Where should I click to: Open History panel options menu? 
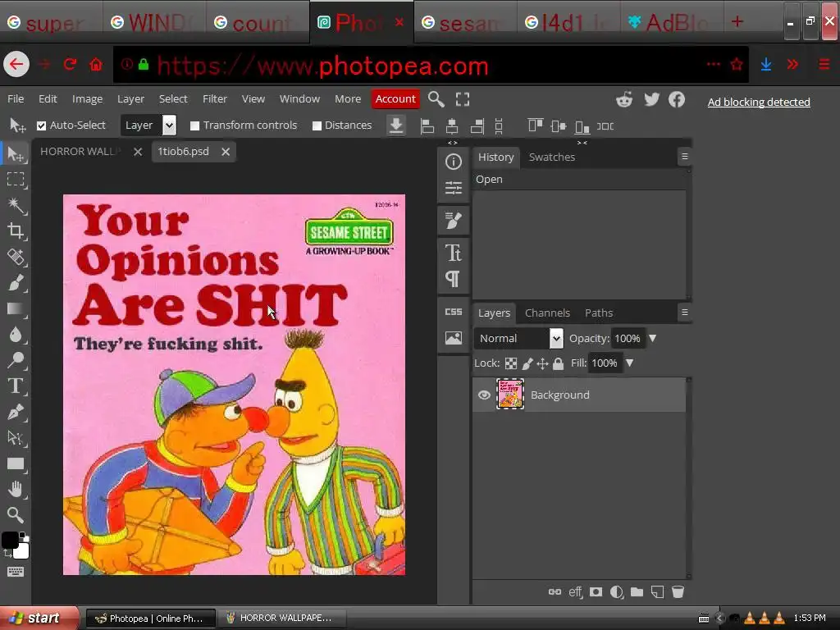684,157
